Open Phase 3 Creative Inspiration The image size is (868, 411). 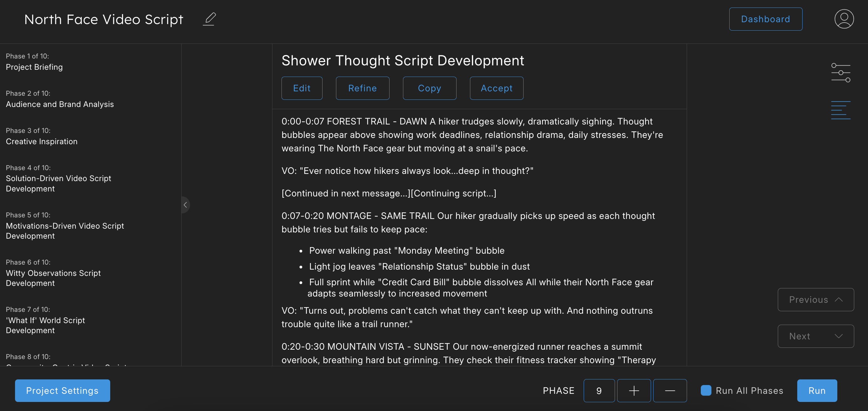coord(41,141)
